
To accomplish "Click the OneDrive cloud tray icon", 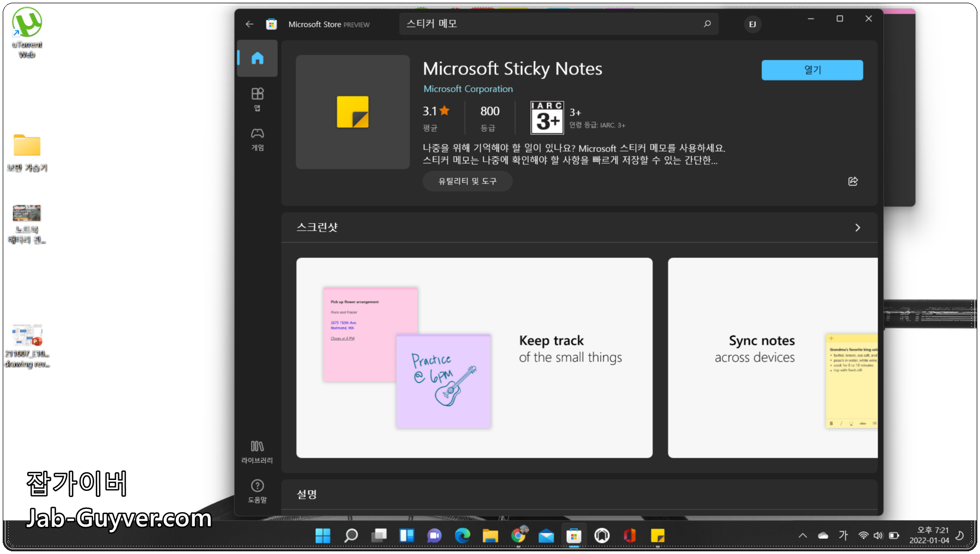I will (x=823, y=535).
